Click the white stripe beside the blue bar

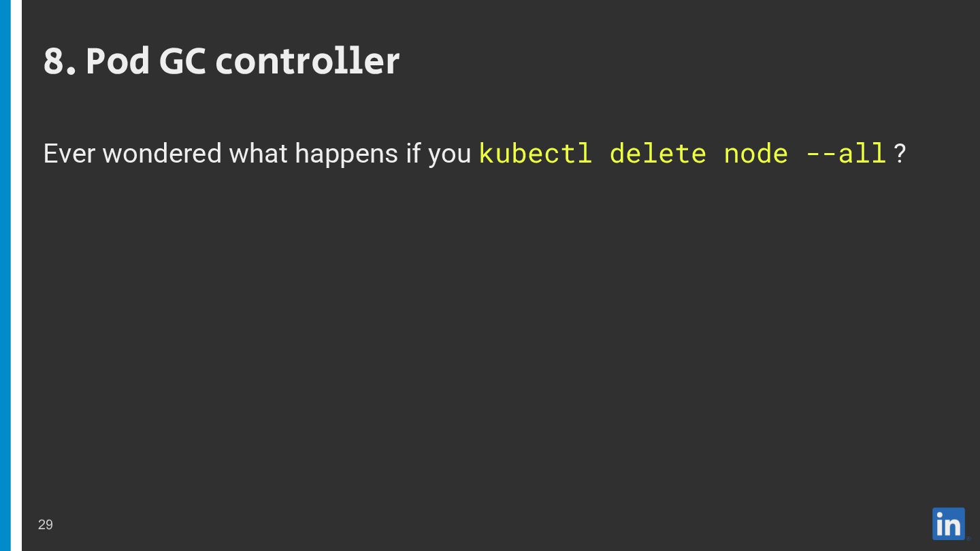(x=16, y=275)
